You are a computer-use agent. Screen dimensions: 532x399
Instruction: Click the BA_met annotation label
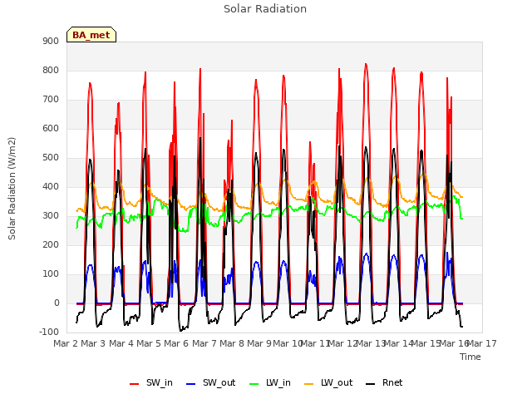[x=91, y=35]
